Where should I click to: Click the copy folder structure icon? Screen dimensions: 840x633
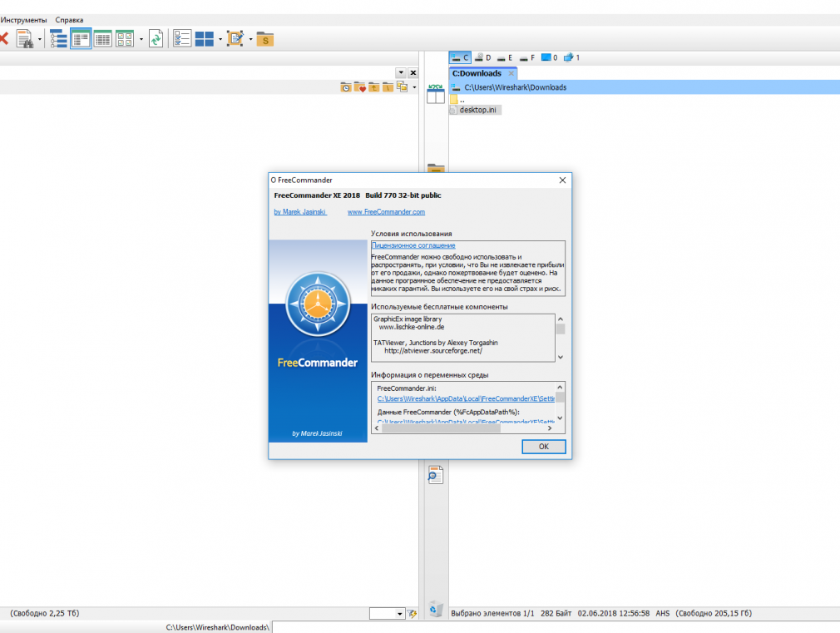pyautogui.click(x=402, y=87)
